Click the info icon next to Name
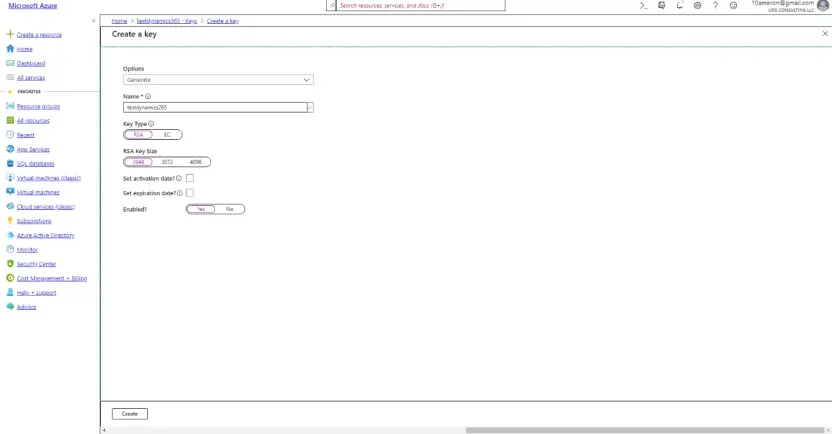This screenshot has width=832, height=434. coord(148,97)
